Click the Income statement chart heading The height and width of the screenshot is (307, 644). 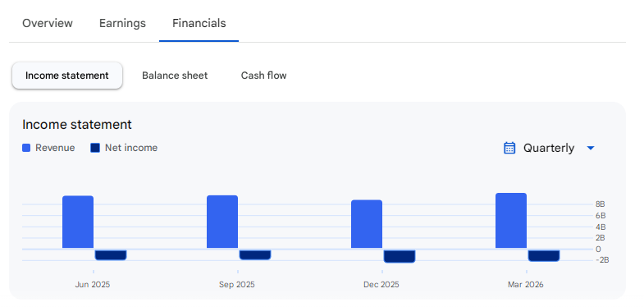pyautogui.click(x=77, y=125)
